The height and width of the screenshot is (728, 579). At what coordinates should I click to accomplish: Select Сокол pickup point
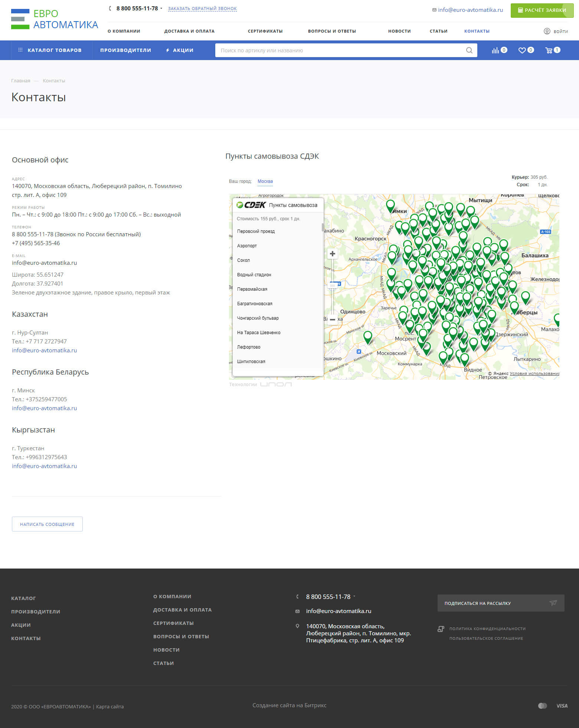[243, 260]
